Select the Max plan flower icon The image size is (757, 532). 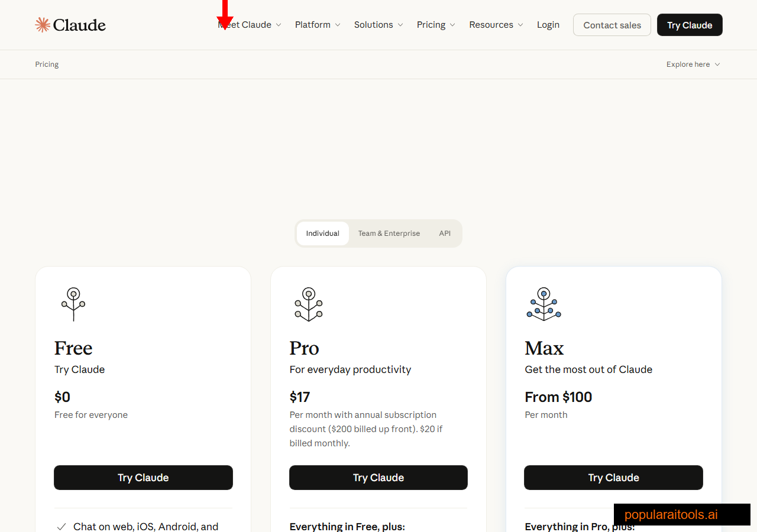pyautogui.click(x=544, y=304)
